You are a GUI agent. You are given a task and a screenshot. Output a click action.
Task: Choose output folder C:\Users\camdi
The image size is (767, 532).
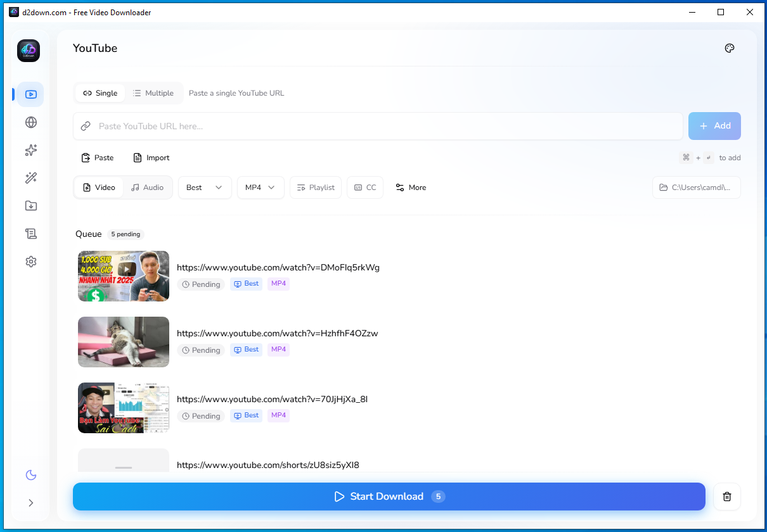tap(697, 187)
